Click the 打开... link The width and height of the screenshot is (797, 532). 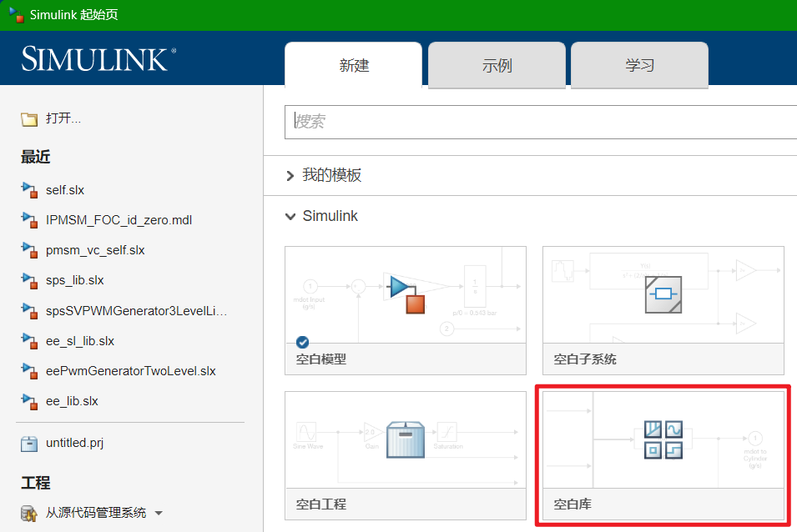click(63, 118)
